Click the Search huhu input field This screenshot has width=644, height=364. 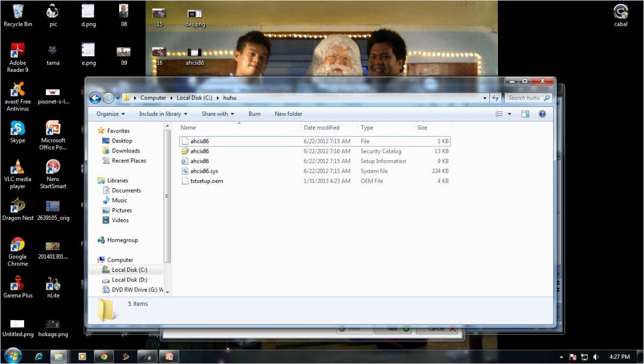(529, 98)
